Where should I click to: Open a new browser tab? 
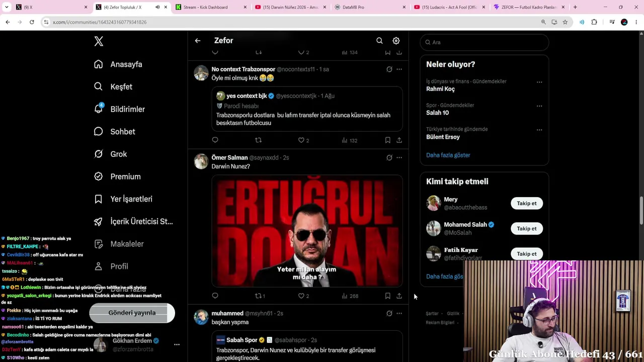575,7
